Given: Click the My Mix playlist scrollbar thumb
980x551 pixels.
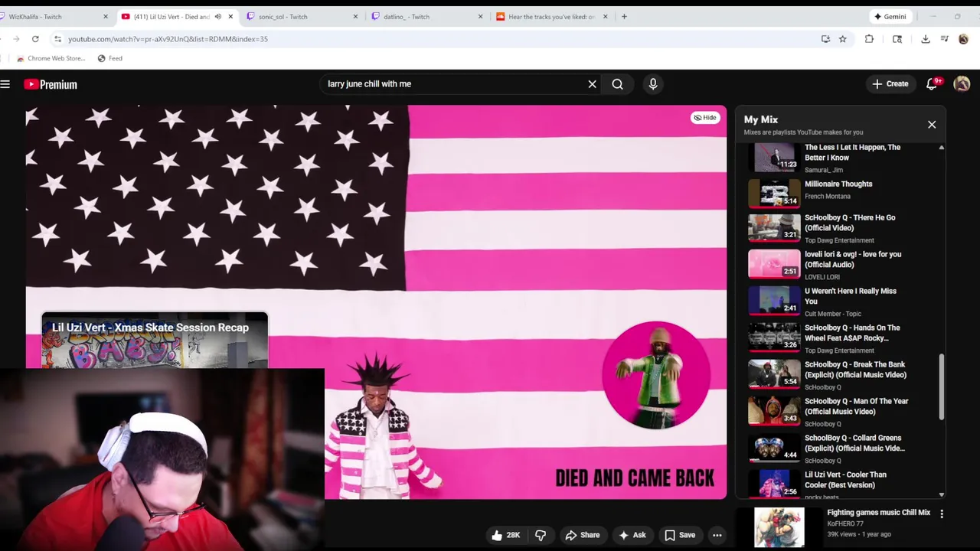Looking at the screenshot, I should point(941,386).
